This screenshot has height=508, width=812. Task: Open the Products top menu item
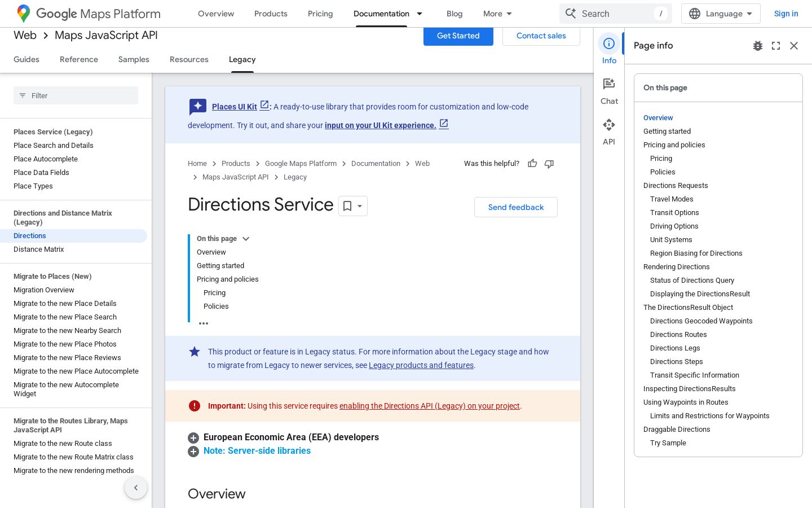(x=271, y=14)
